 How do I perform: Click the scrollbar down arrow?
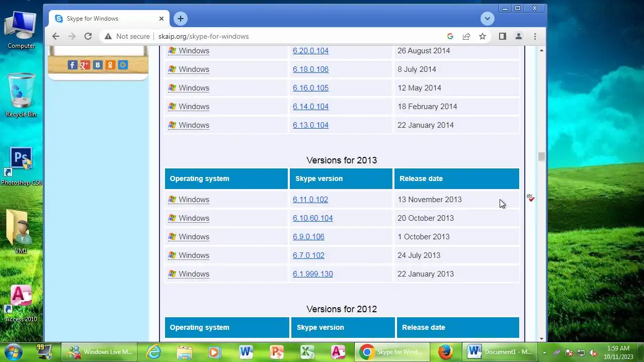pyautogui.click(x=541, y=338)
